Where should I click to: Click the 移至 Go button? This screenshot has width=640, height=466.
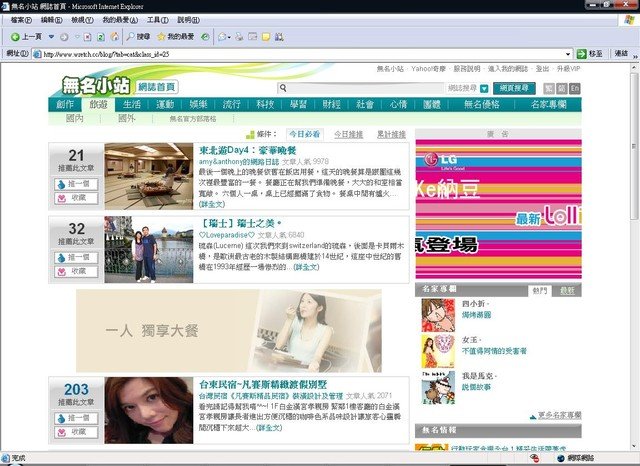pyautogui.click(x=589, y=53)
